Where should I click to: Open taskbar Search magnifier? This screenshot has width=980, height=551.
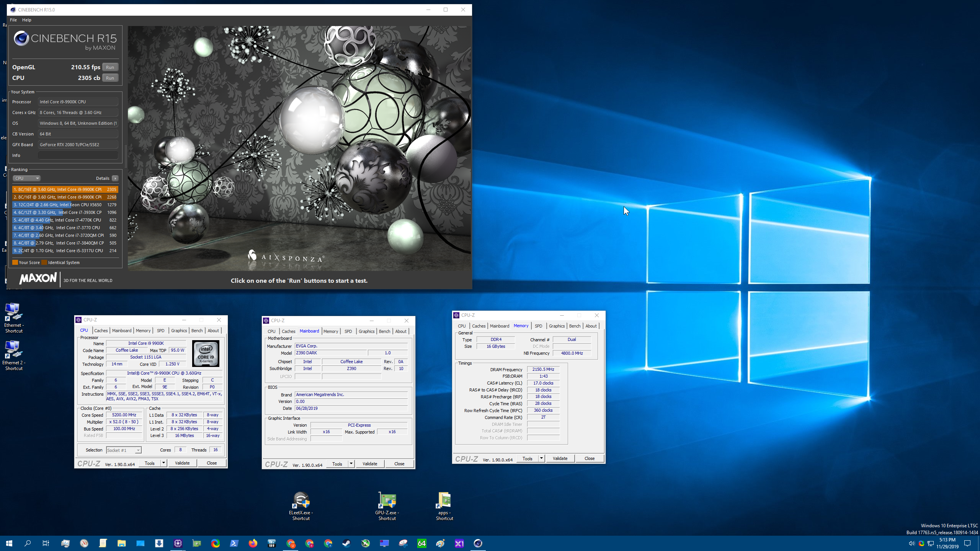tap(28, 543)
